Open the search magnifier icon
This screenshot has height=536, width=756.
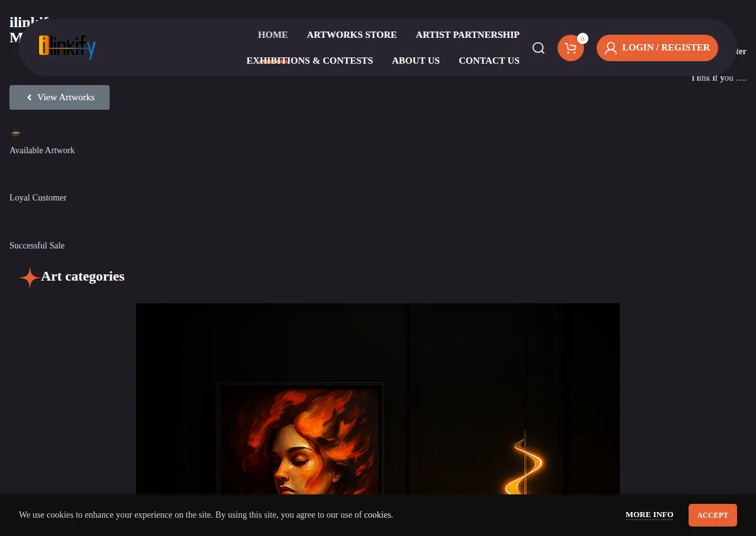(x=539, y=48)
